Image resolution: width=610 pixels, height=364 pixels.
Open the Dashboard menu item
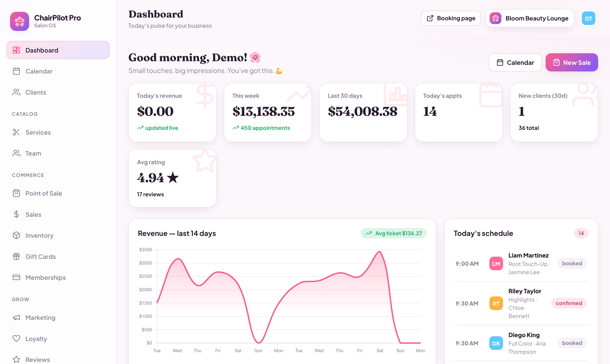pos(58,50)
